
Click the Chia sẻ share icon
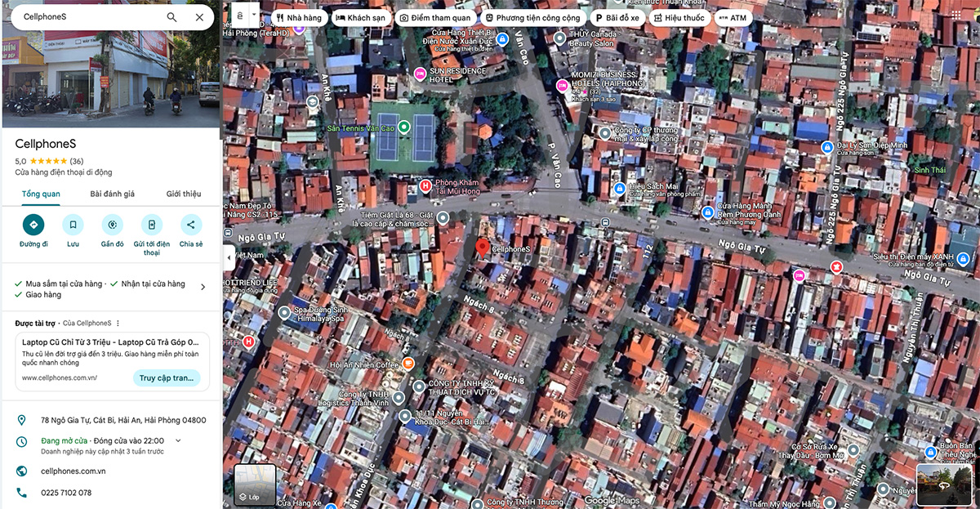click(x=191, y=225)
